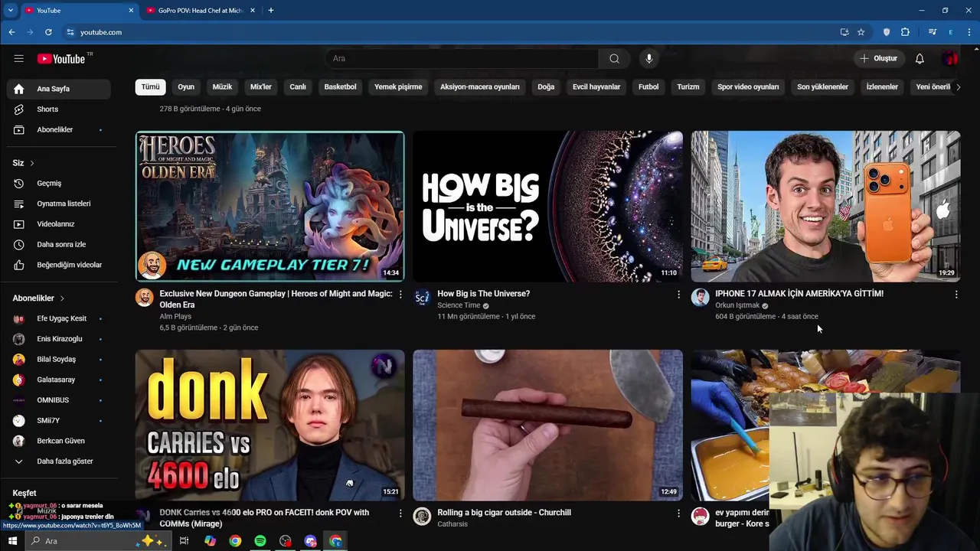Select the Yemek pişirme chip
The image size is (980, 551).
point(398,87)
